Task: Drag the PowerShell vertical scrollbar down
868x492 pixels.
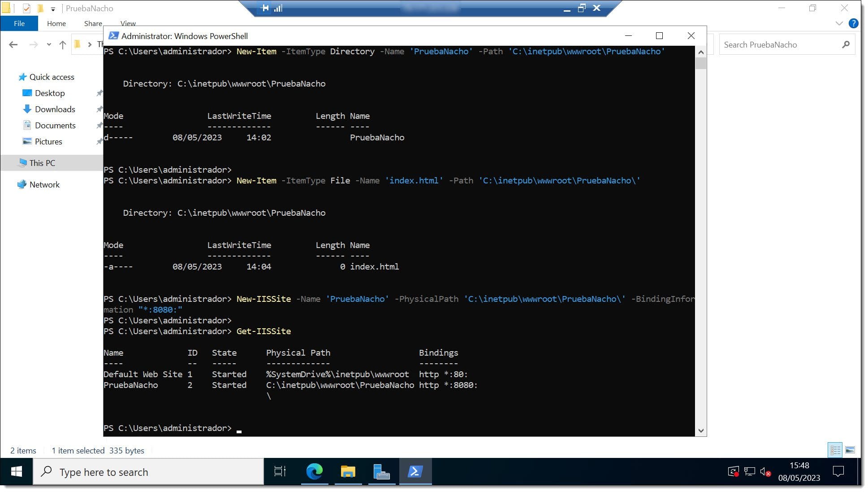Action: coord(702,431)
